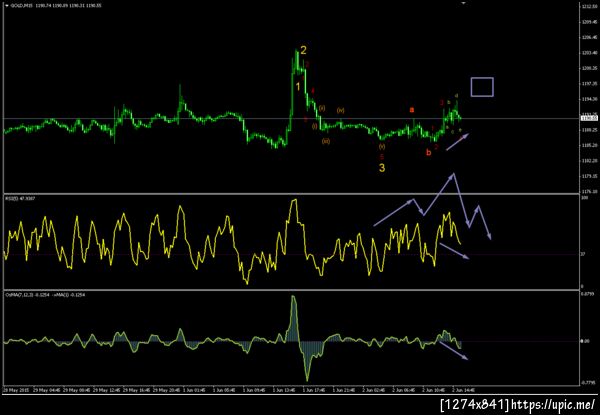Select the purple rectangle object on the price chart
Image resolution: width=600 pixels, height=415 pixels.
click(482, 87)
